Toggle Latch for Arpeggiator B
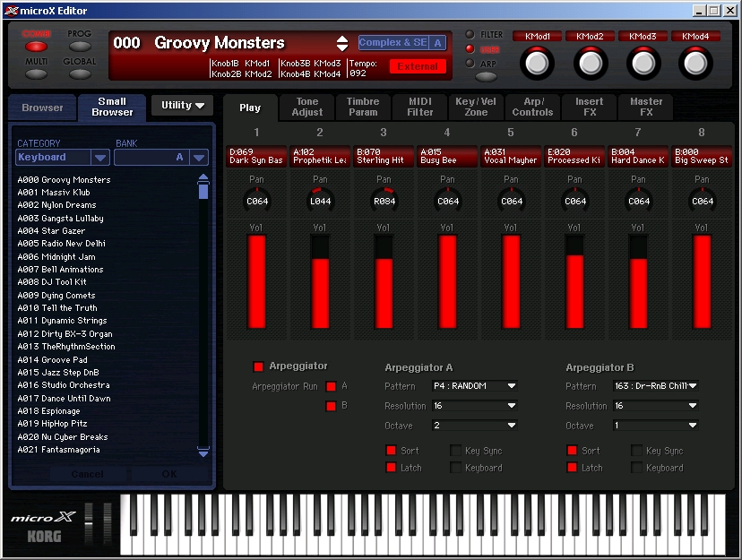Viewport: 742px width, 560px height. click(x=572, y=468)
